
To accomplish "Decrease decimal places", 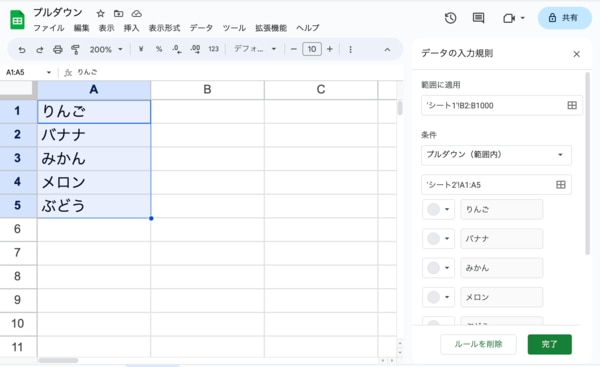I will point(176,49).
